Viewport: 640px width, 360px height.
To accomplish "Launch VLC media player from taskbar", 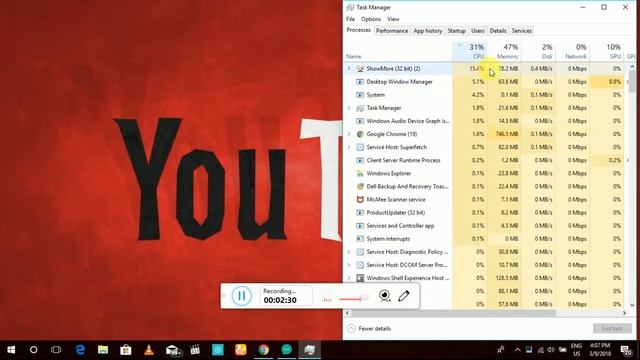I will pos(149,350).
